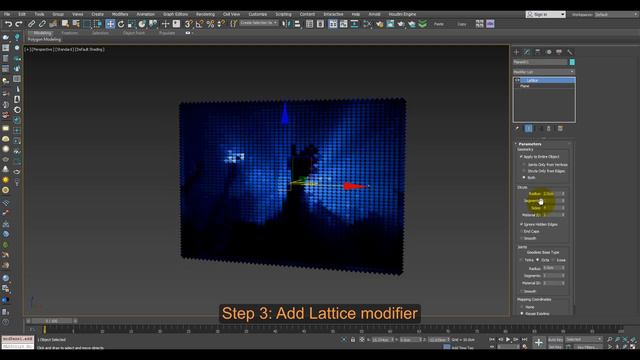Viewport: 640px width, 360px height.
Task: Click the Perspective viewport label
Action: click(42, 49)
